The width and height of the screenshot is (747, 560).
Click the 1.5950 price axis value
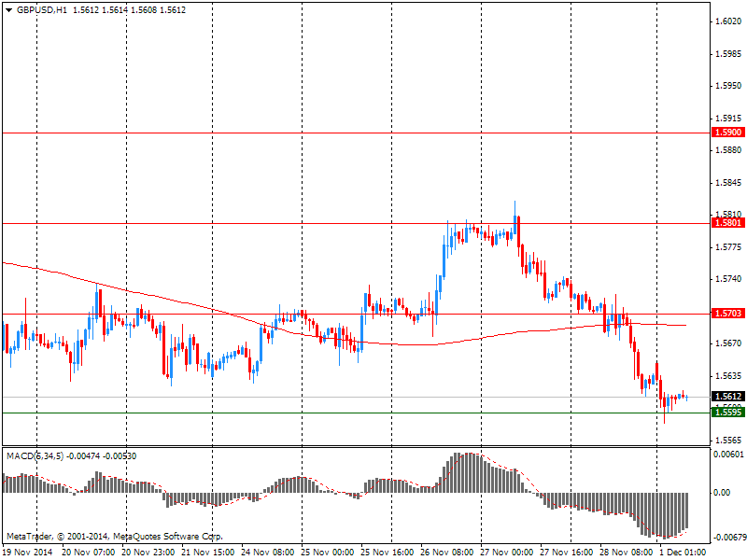[728, 86]
